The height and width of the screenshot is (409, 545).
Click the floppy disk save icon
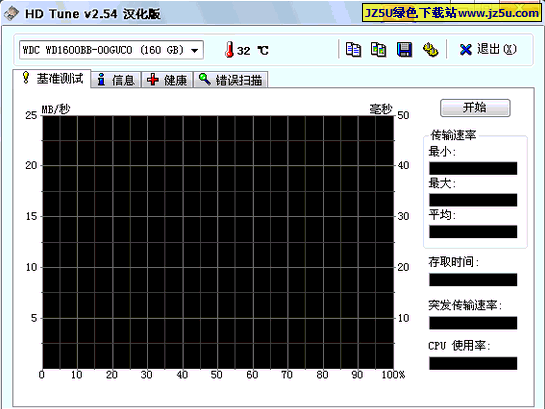coord(404,50)
